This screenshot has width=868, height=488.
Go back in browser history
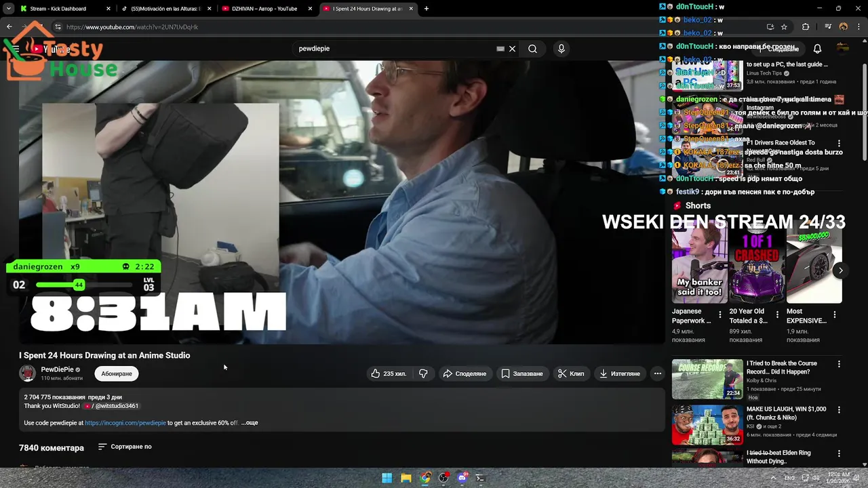9,27
